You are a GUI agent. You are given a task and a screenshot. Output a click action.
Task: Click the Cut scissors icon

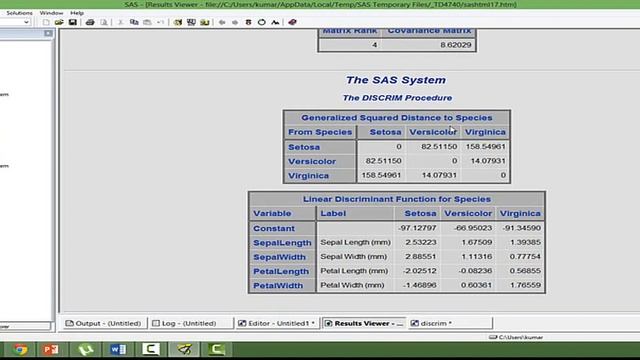(120, 22)
